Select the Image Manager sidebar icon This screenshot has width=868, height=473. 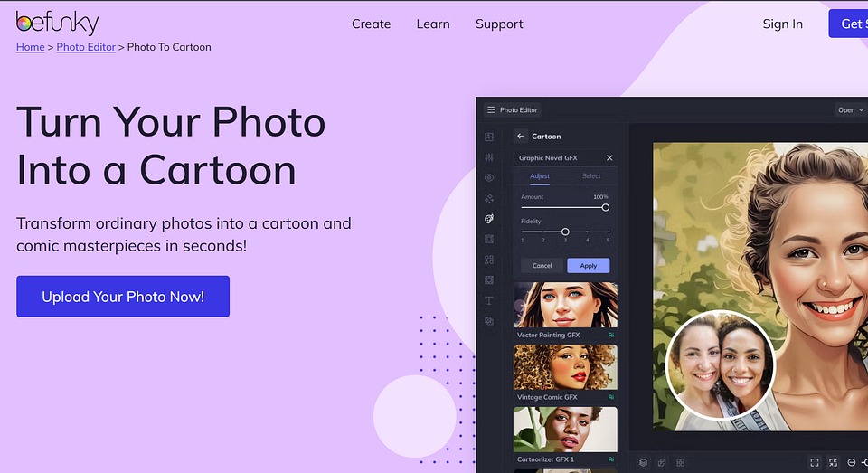(x=489, y=137)
